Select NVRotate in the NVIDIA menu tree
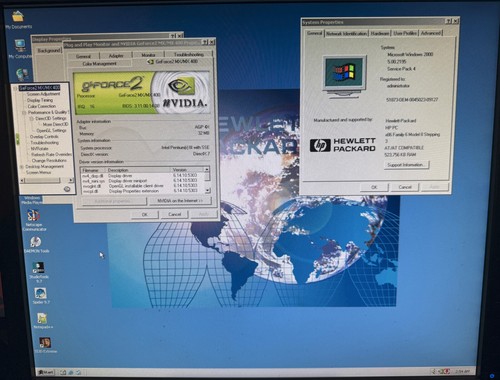Image resolution: width=500 pixels, height=380 pixels. coord(39,148)
